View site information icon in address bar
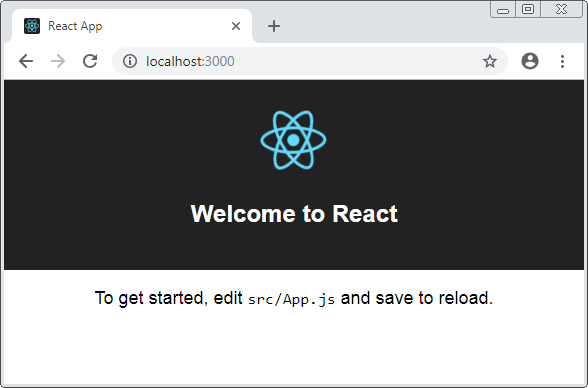Screen dimensions: 588x388 [x=130, y=61]
